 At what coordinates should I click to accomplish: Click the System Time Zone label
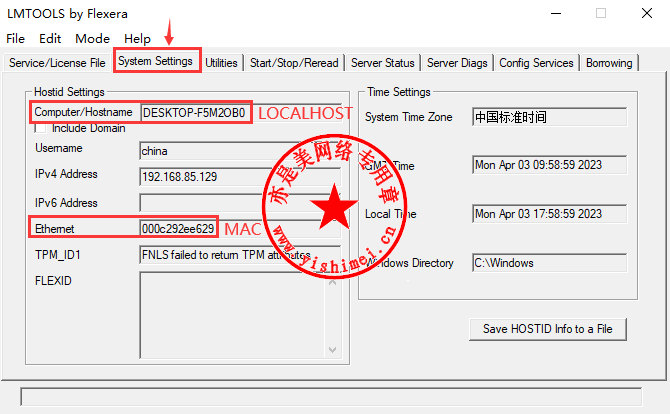408,117
